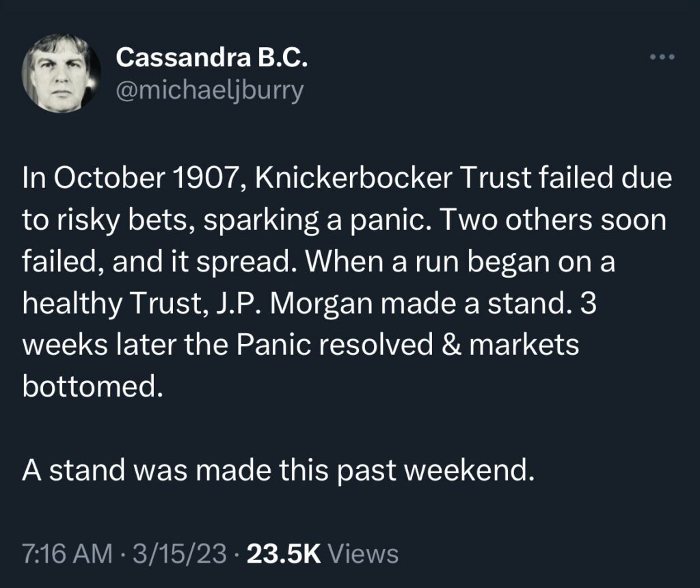Open the Cassandra B.C. display name

213,57
